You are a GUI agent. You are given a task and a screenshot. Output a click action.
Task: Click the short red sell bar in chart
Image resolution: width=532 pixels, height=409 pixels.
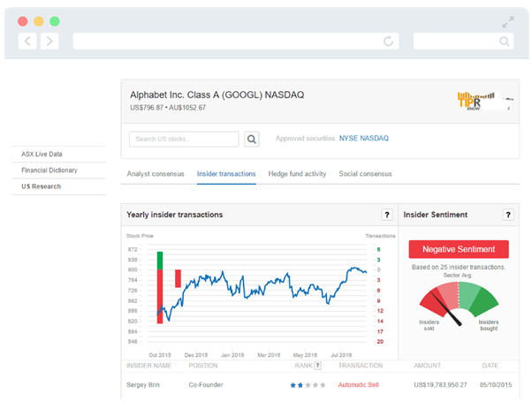pos(178,278)
